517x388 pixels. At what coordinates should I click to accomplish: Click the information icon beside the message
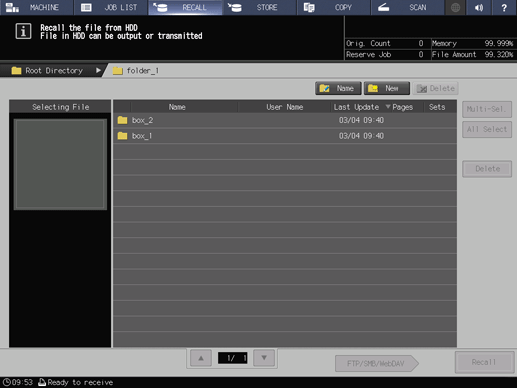(23, 32)
